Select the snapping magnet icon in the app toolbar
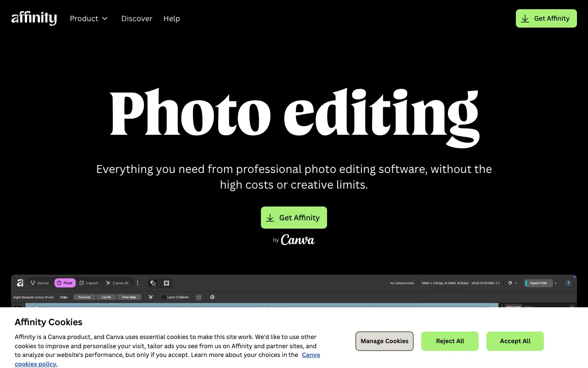 [509, 283]
